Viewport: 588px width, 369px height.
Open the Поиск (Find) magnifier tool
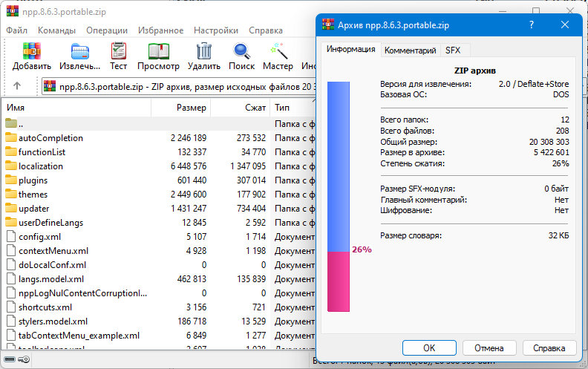coord(241,51)
